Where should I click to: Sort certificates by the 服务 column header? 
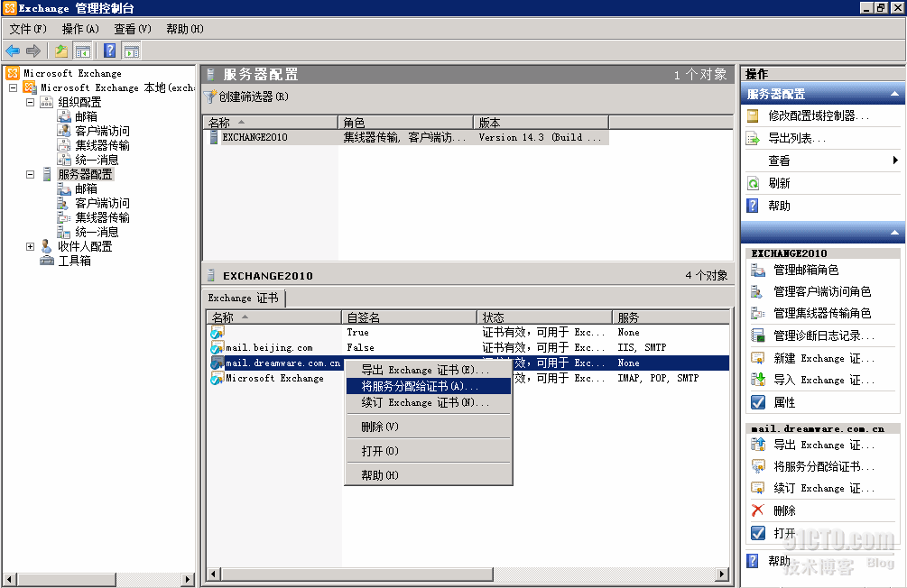coord(671,317)
